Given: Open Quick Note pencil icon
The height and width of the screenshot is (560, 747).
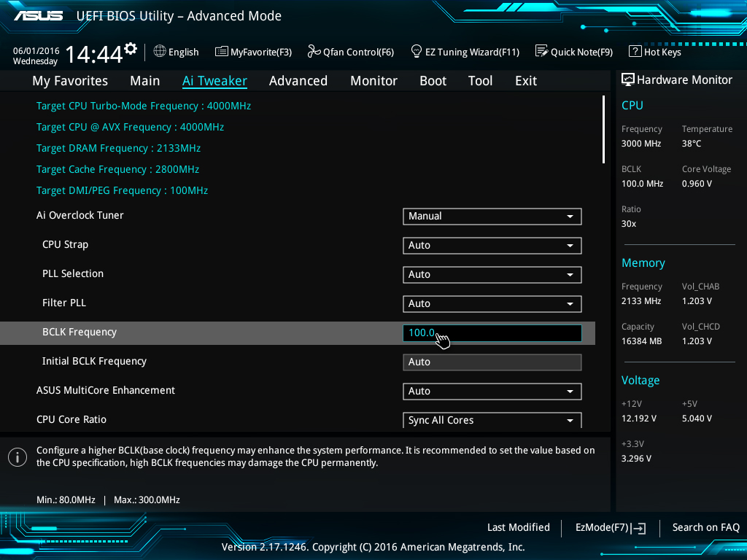Looking at the screenshot, I should (542, 51).
